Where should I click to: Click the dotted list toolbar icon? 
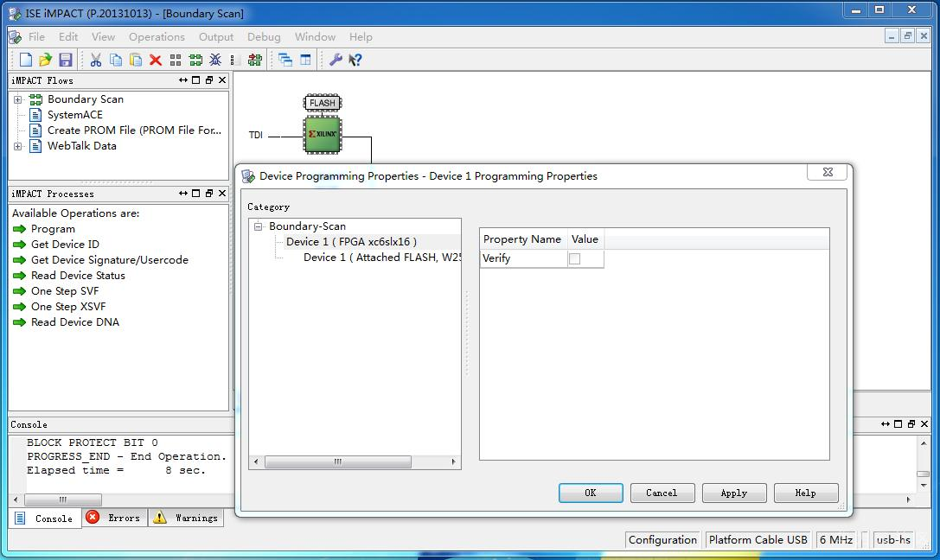235,60
